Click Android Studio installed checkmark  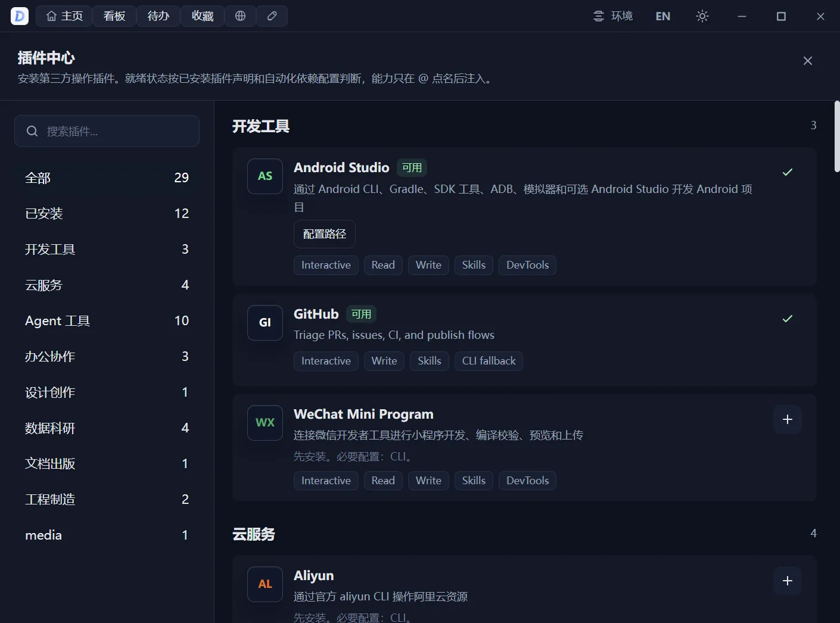(788, 172)
